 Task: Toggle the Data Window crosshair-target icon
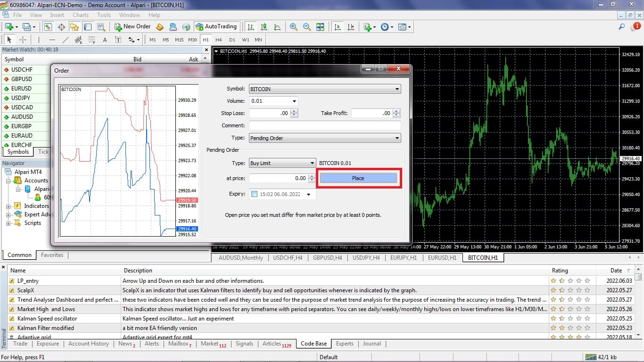tap(61, 27)
